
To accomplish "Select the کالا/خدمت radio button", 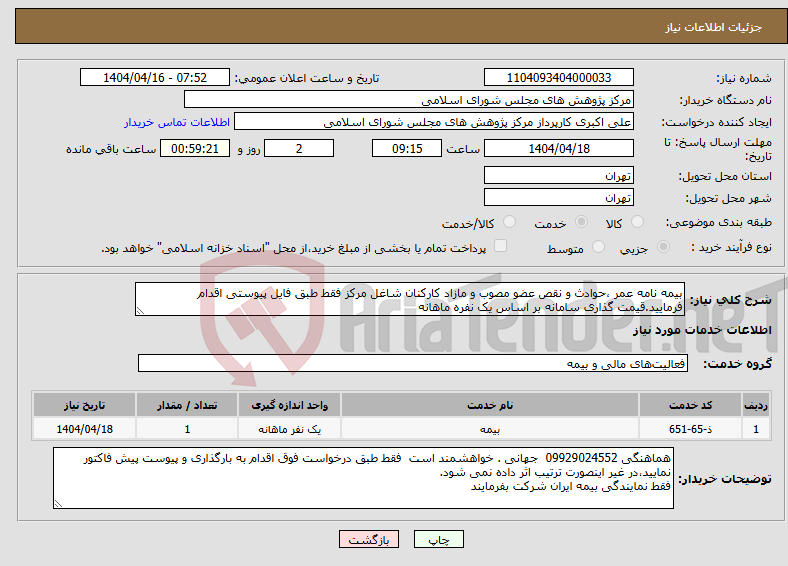I will pos(509,222).
